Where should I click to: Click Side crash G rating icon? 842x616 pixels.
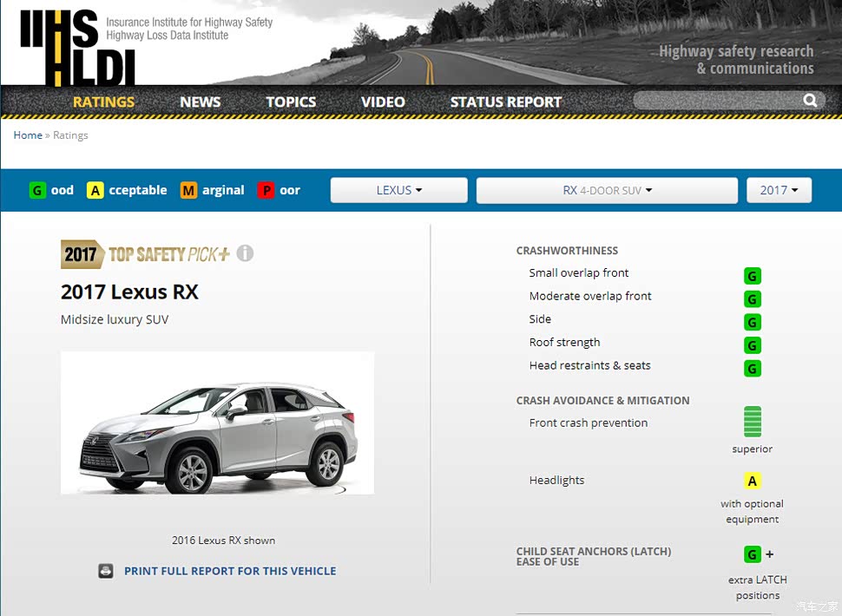pyautogui.click(x=753, y=322)
